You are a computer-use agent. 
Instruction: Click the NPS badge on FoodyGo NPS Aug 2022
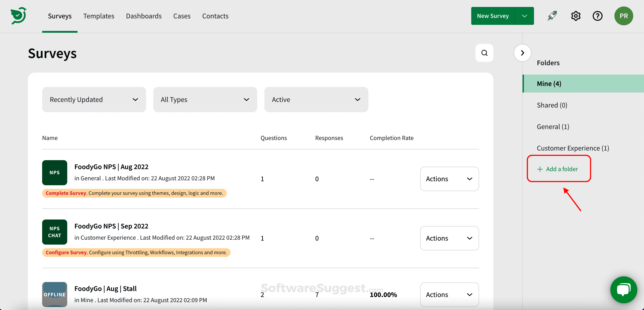pyautogui.click(x=54, y=172)
